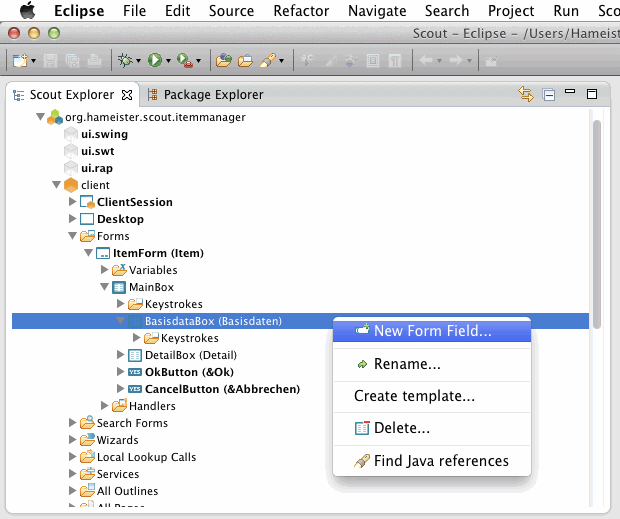Select the OkButton (&Ok) tree item
The height and width of the screenshot is (519, 620).
[x=175, y=372]
